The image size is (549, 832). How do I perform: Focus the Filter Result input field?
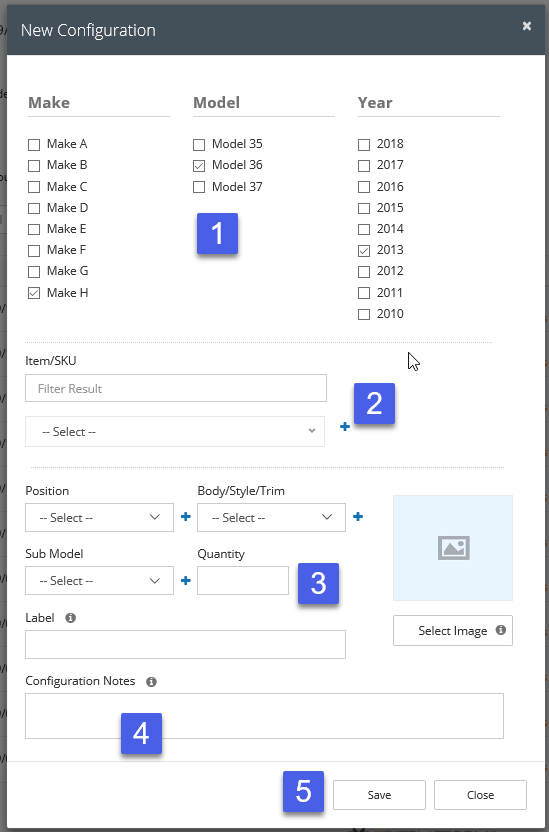pyautogui.click(x=176, y=388)
